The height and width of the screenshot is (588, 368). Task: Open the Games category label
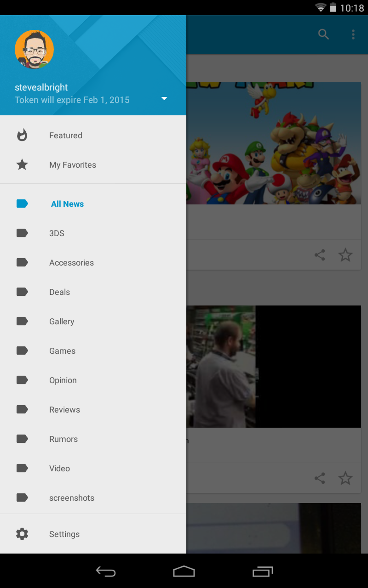click(62, 351)
